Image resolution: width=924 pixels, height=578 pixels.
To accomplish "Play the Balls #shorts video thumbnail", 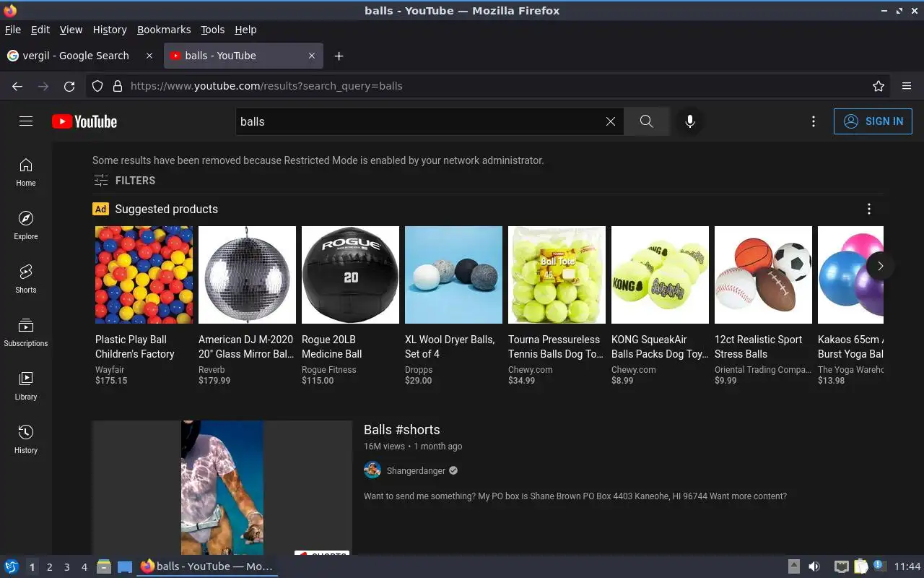I will (x=222, y=488).
